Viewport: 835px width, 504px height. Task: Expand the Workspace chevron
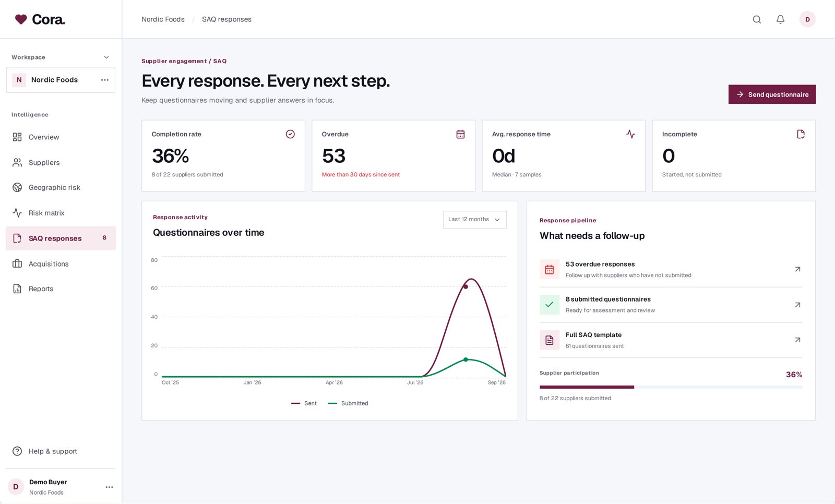coord(106,57)
